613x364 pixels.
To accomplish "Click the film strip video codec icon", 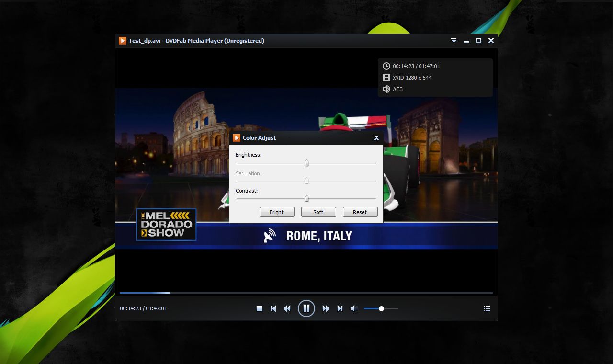I will click(386, 78).
